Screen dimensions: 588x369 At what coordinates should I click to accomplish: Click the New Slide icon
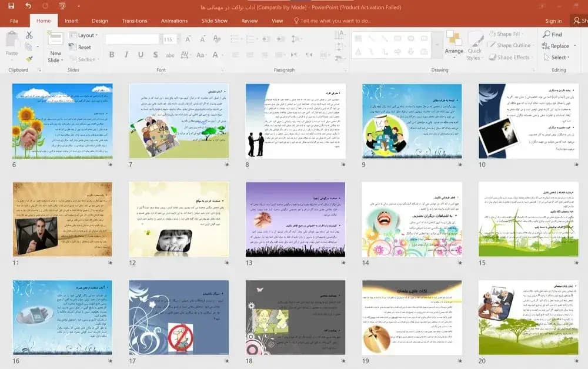55,39
